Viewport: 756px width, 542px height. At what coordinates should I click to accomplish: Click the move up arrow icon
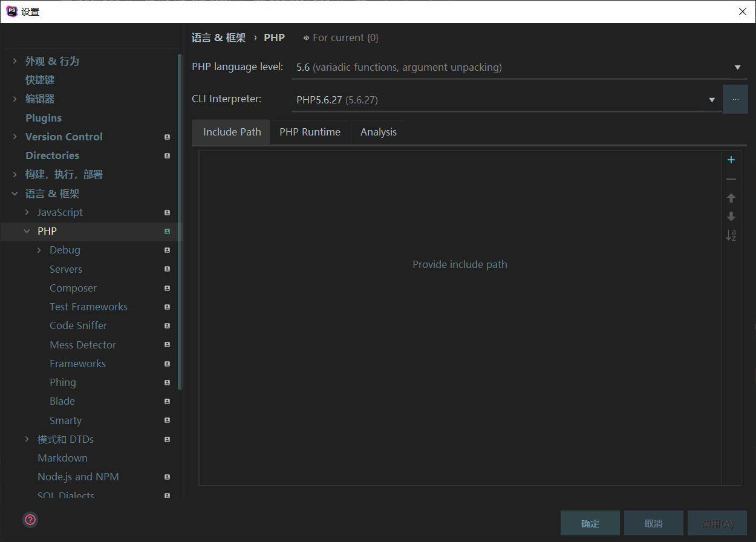[x=731, y=198]
